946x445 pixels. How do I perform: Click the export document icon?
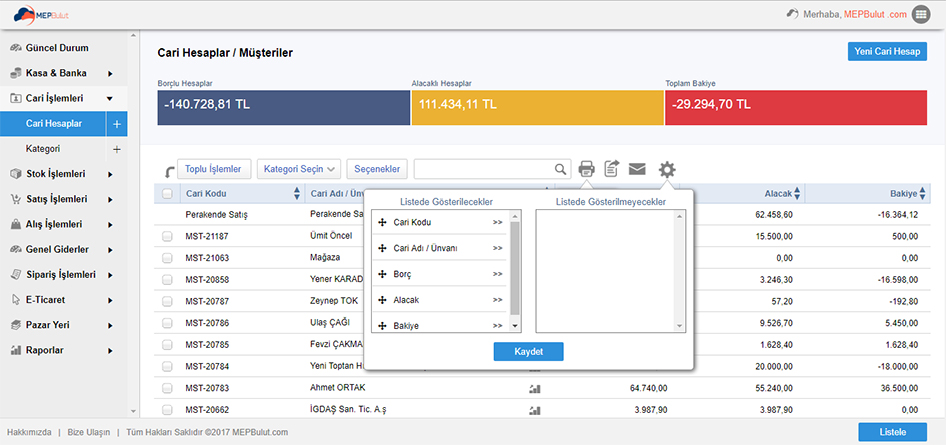tap(612, 169)
